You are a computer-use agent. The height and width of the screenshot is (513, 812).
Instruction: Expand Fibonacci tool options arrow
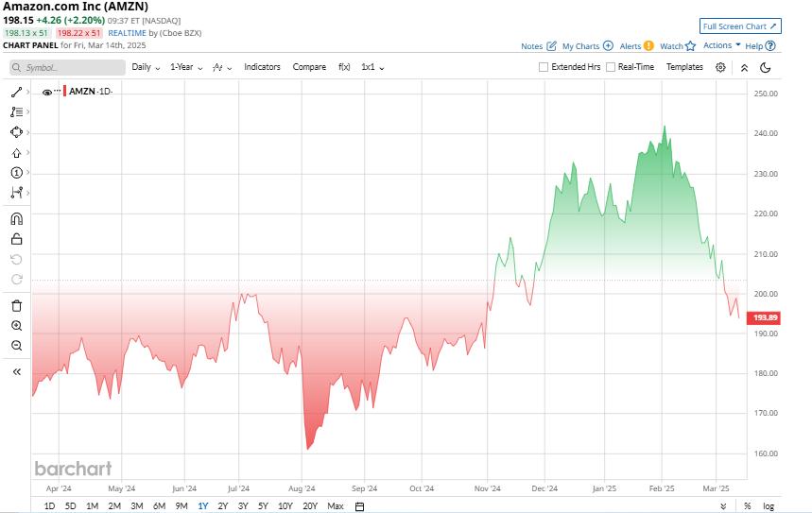[28, 111]
